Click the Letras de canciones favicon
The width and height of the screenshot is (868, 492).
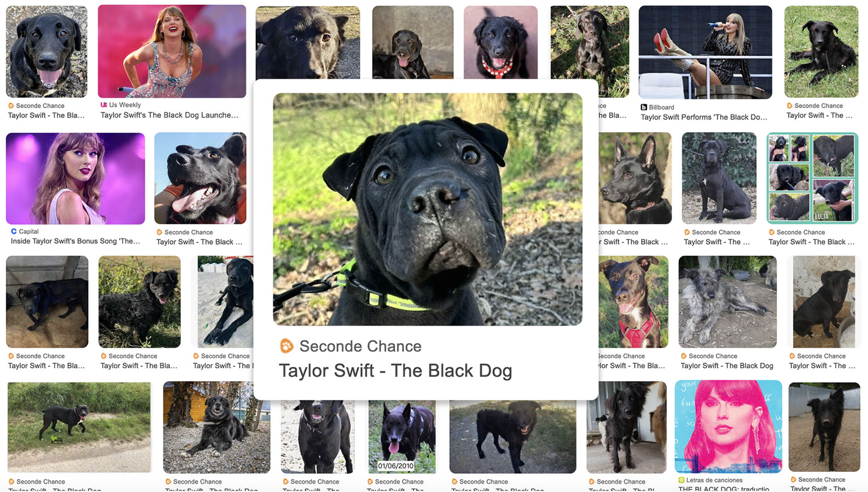(x=681, y=480)
